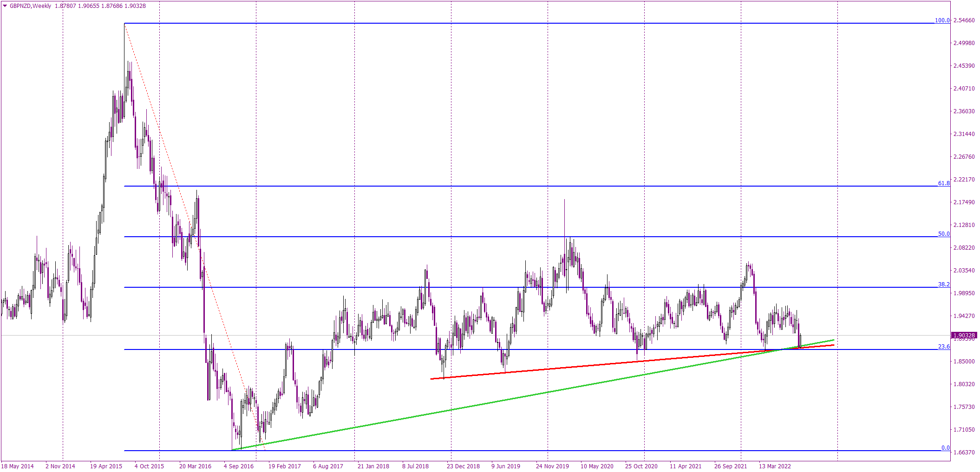980x472 pixels.
Task: Click the 6 Aug 2017 date label
Action: tap(328, 466)
